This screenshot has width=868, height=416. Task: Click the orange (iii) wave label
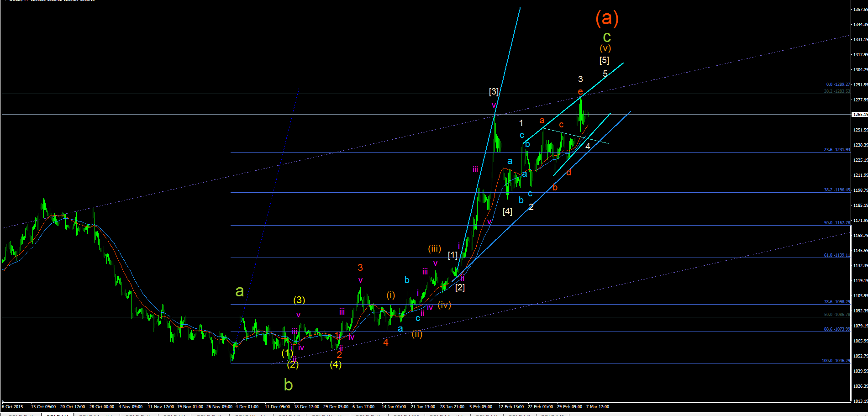(435, 248)
